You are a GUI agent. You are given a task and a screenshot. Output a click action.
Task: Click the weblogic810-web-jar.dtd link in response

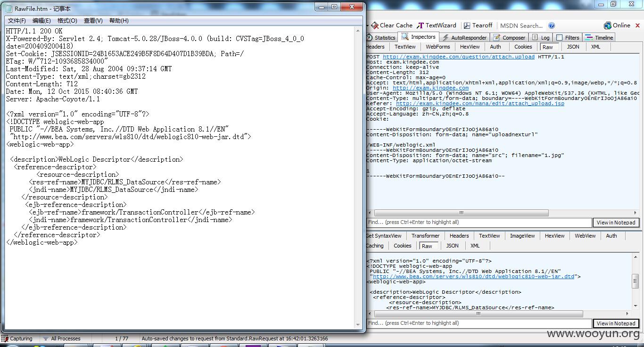473,276
